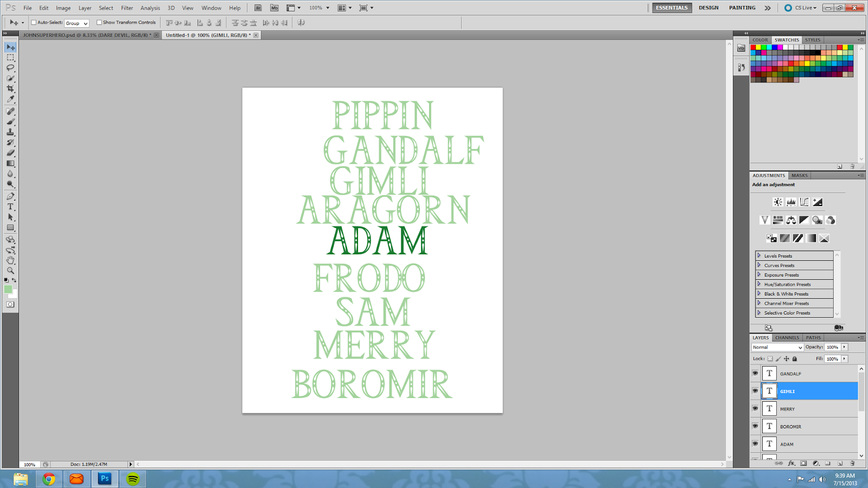Show more workspaces via double-arrow
Screen dimensions: 868x488
[768, 8]
